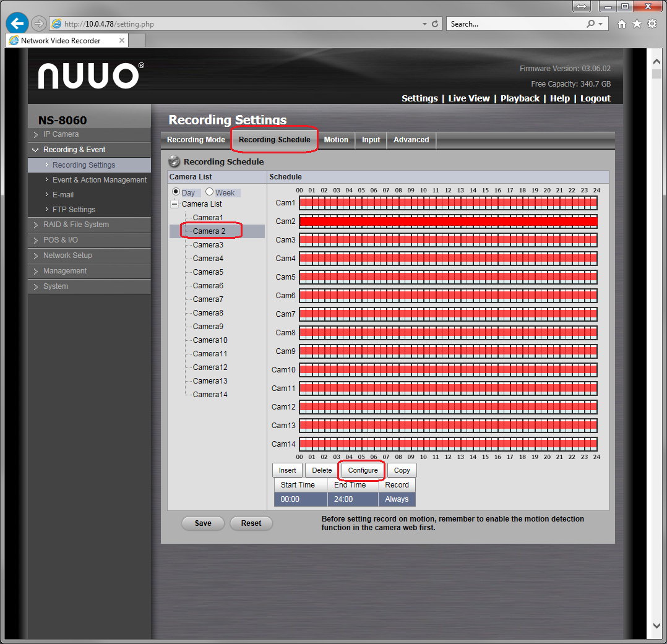667x644 pixels.
Task: Open the browser tools gear icon
Action: click(652, 24)
